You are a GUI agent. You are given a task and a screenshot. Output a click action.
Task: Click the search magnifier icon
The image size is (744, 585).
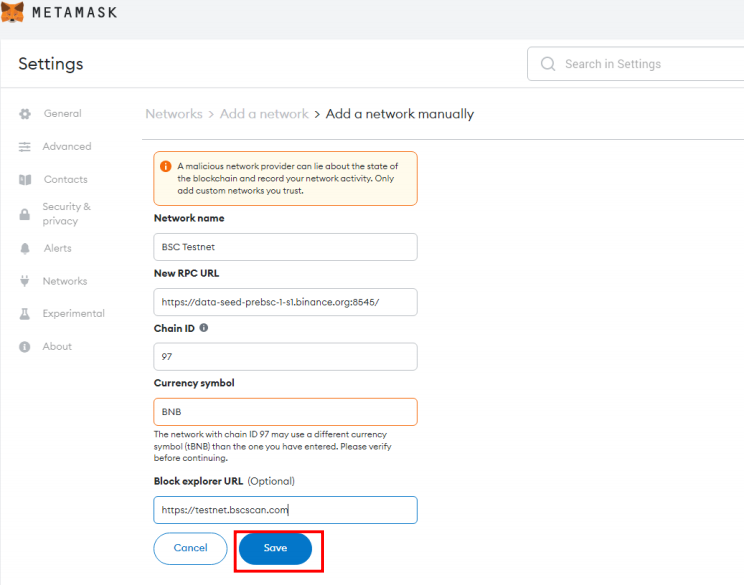pyautogui.click(x=548, y=64)
